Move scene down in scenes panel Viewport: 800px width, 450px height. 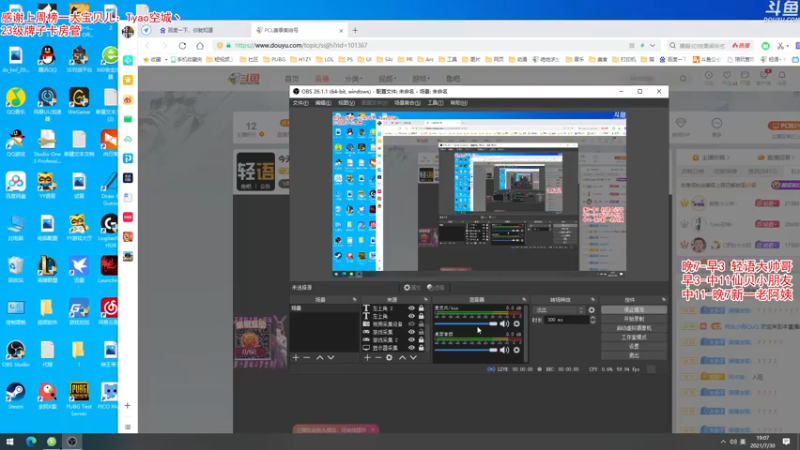pos(331,358)
